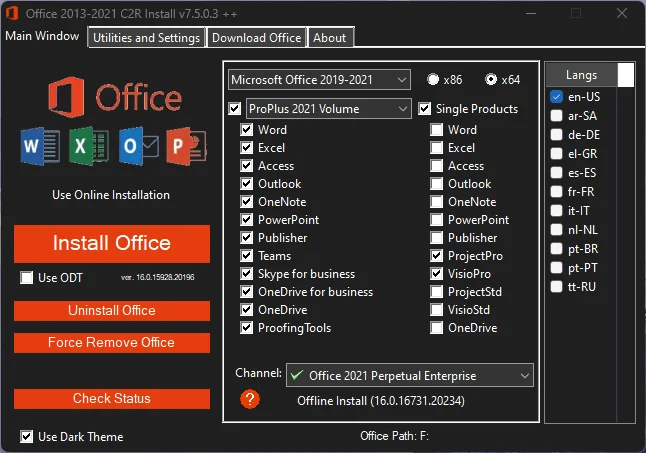The width and height of the screenshot is (646, 453).
Task: Uncheck Publisher in the ProPlus suite list
Action: click(247, 238)
